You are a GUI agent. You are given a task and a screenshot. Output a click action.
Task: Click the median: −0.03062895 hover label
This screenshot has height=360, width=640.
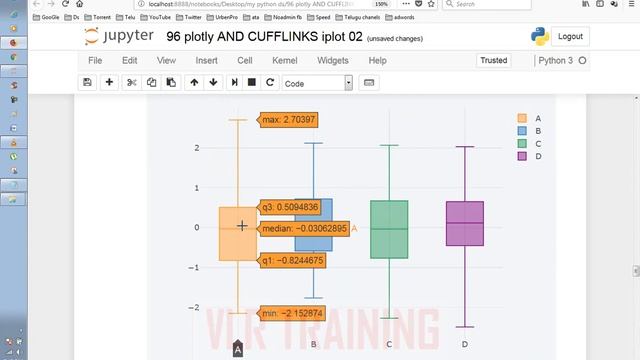[x=304, y=229]
